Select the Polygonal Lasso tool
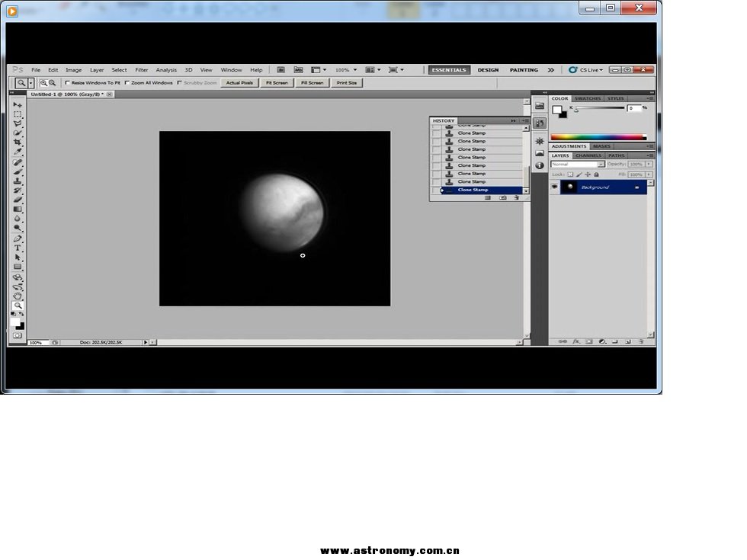The image size is (747, 560). coord(18,123)
